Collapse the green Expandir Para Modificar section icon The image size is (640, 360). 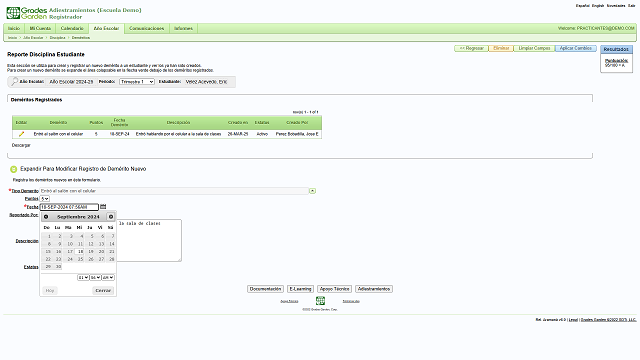click(13, 169)
